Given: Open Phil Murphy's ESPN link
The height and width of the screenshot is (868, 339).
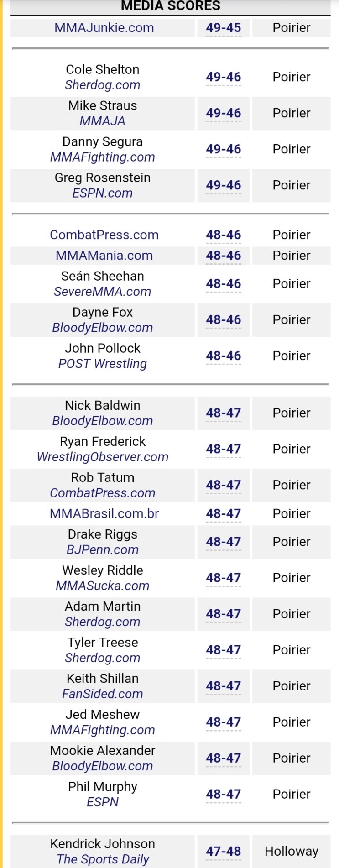Looking at the screenshot, I should click(x=103, y=802).
